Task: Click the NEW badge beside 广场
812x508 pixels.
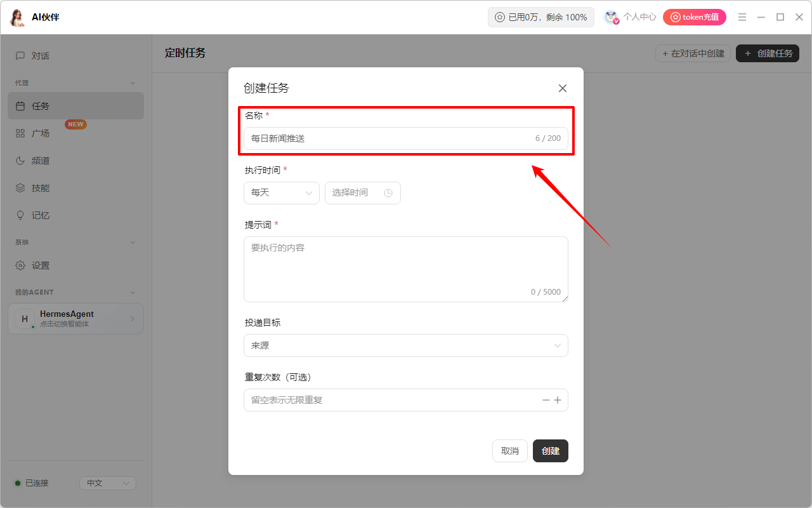Action: pyautogui.click(x=76, y=124)
